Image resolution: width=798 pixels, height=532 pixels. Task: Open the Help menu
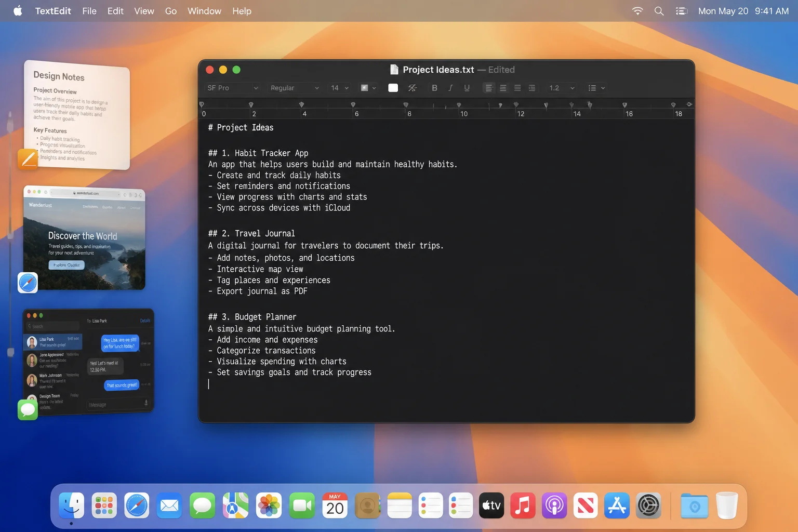(x=242, y=11)
